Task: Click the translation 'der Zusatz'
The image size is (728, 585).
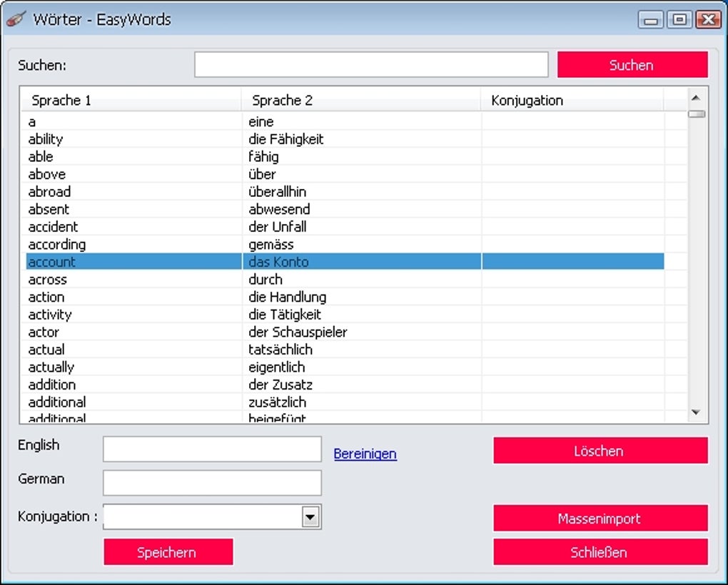Action: [x=280, y=385]
